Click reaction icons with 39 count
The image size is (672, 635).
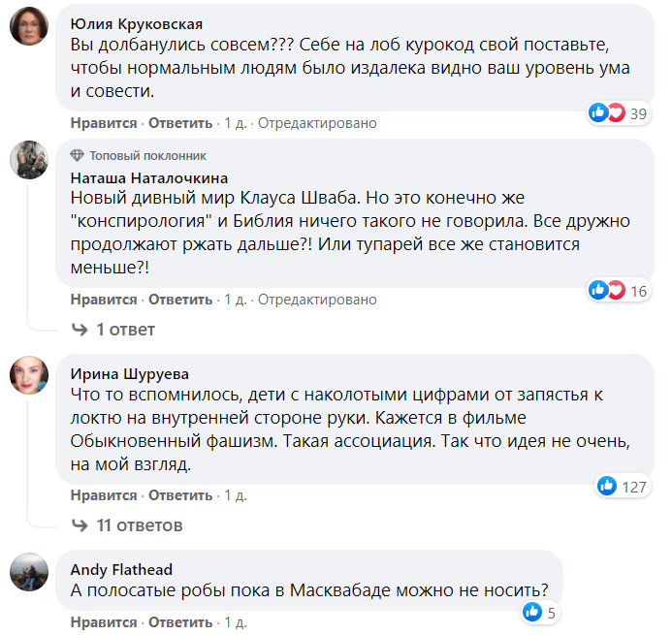point(607,113)
